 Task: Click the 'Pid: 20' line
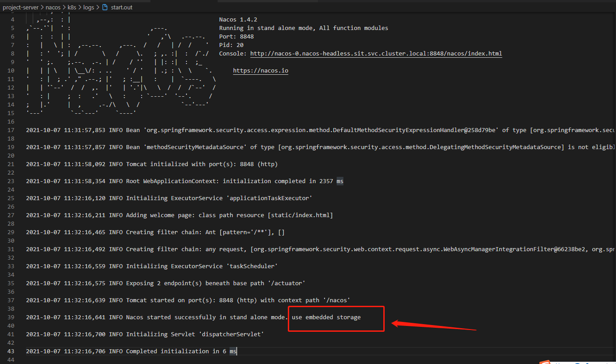[x=231, y=45]
